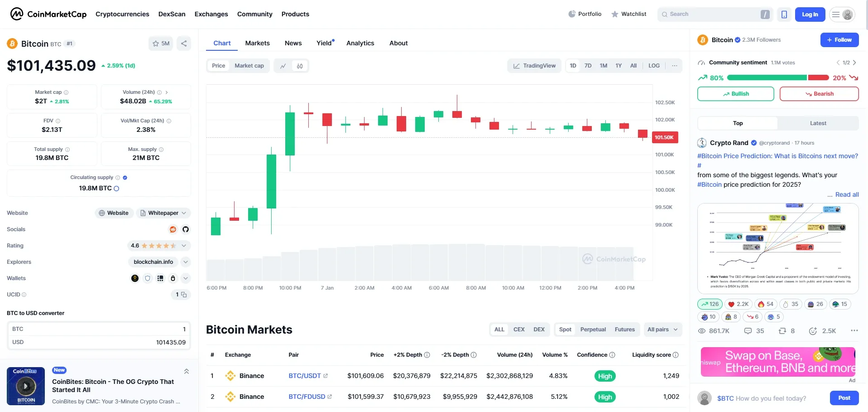Click the BTC converter amount field

coord(99,329)
